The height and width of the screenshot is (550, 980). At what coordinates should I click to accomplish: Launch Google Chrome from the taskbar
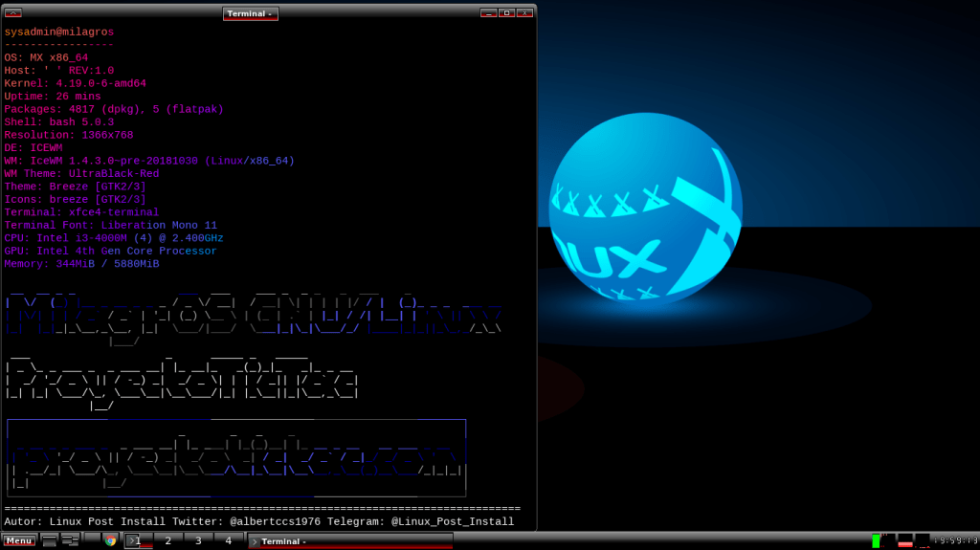(x=110, y=540)
